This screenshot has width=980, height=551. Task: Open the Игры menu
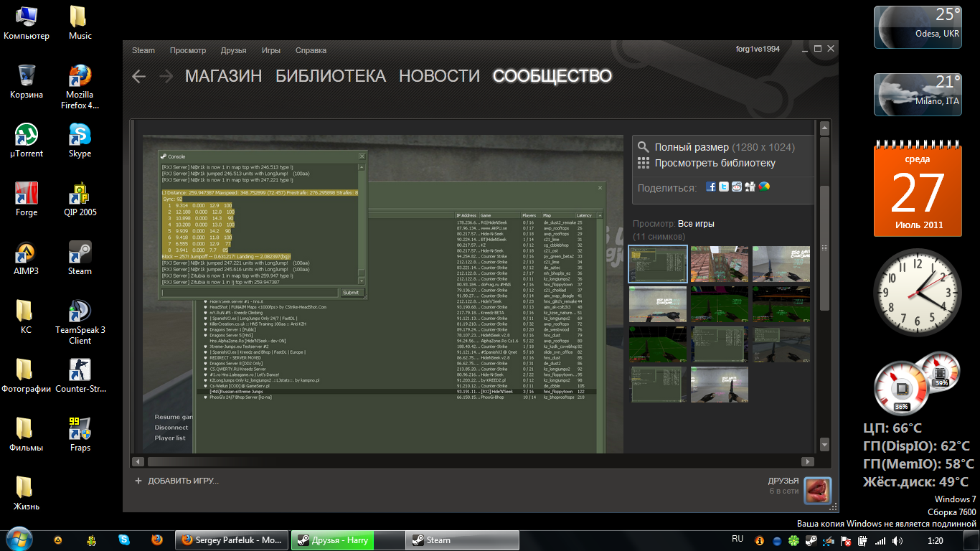tap(271, 50)
